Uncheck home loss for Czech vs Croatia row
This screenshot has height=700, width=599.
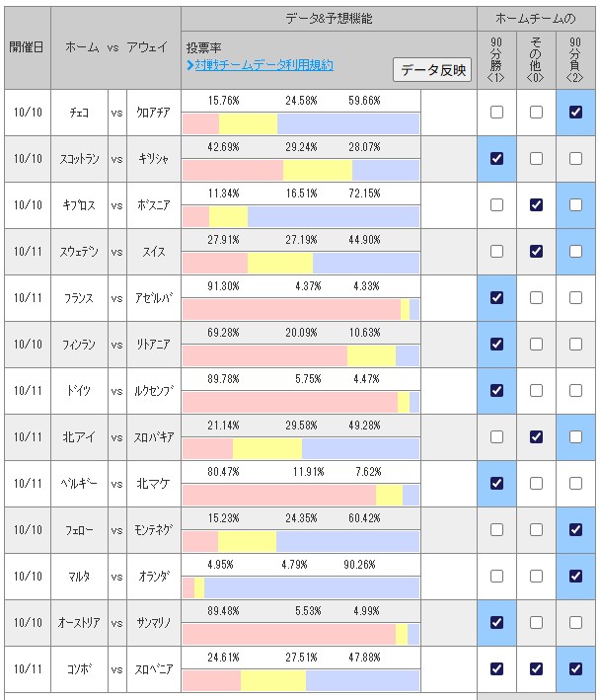(575, 113)
